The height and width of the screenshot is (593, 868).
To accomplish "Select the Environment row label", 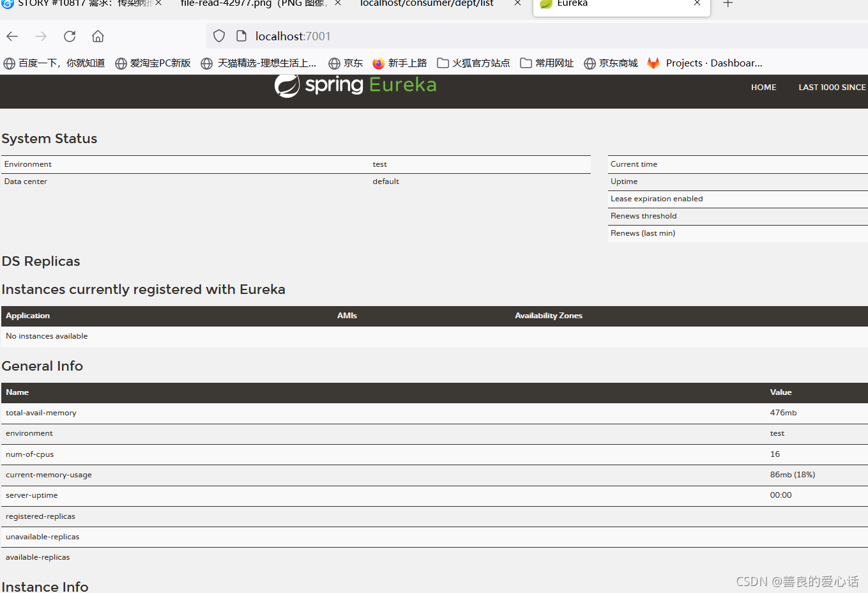I will coord(28,164).
